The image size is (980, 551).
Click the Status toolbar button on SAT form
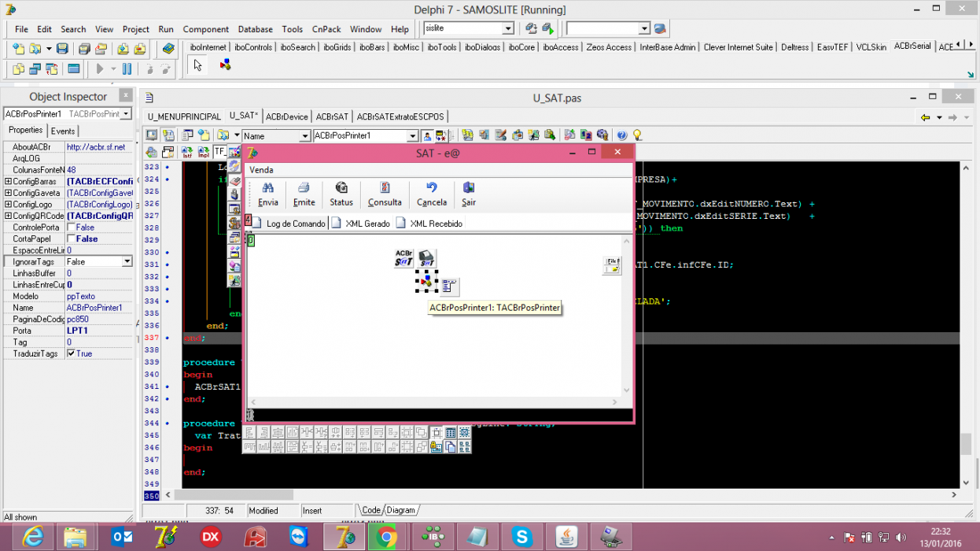pos(341,194)
